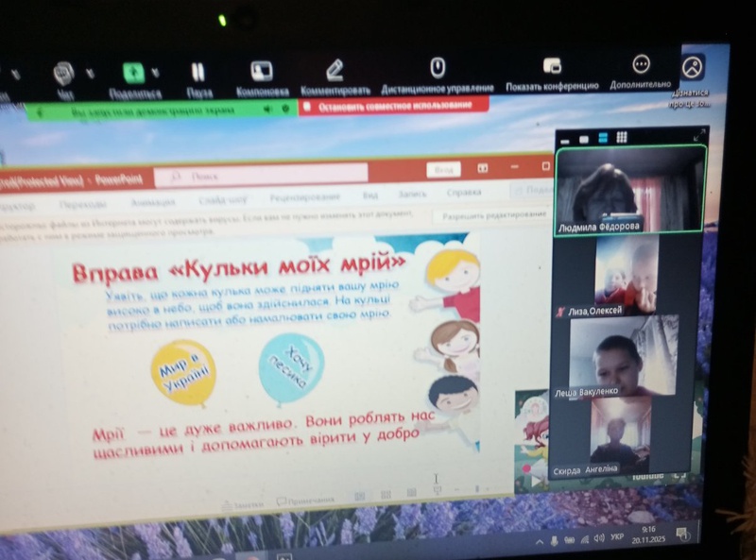Switch video panel to grid view
This screenshot has width=756, height=560.
click(x=622, y=138)
